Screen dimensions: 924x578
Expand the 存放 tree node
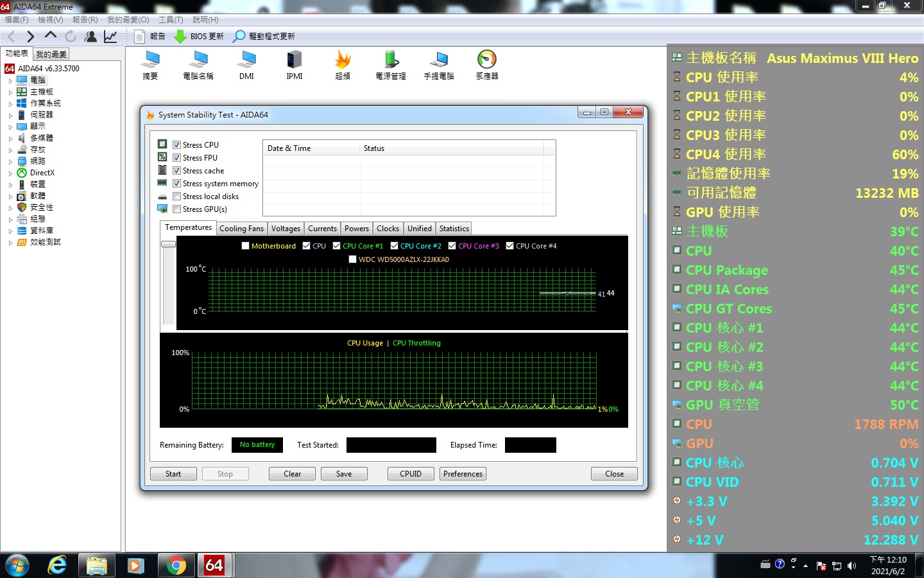10,150
